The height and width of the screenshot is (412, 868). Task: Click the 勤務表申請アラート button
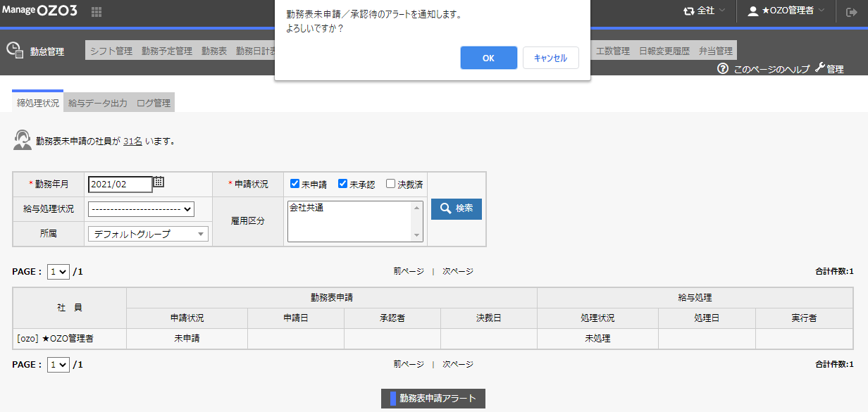click(x=433, y=399)
